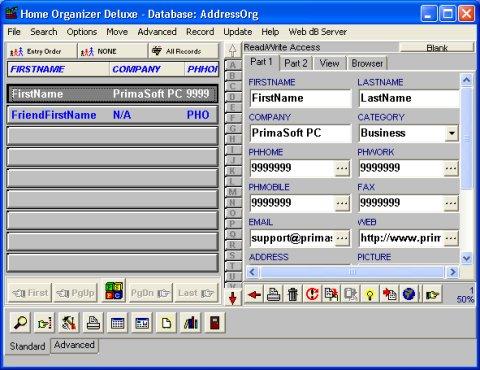This screenshot has width=480, height=370.
Task: Print record using printer icon beside trash
Action: tap(273, 294)
